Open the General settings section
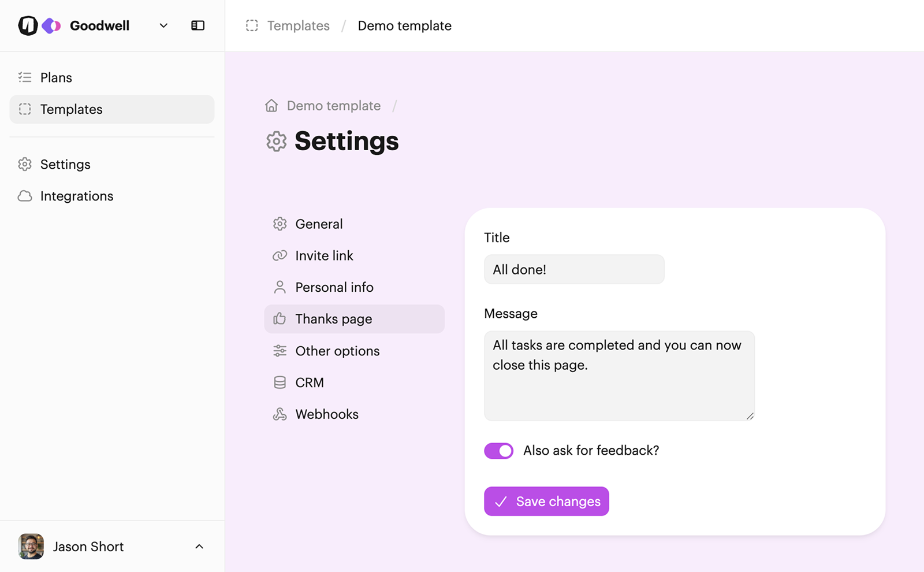This screenshot has height=572, width=924. [x=319, y=224]
